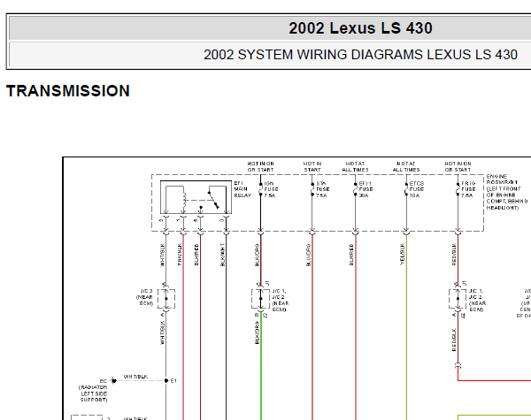The height and width of the screenshot is (420, 531).
Task: Click WHT/BLK wire label above J/C 3
Action: pyautogui.click(x=162, y=255)
